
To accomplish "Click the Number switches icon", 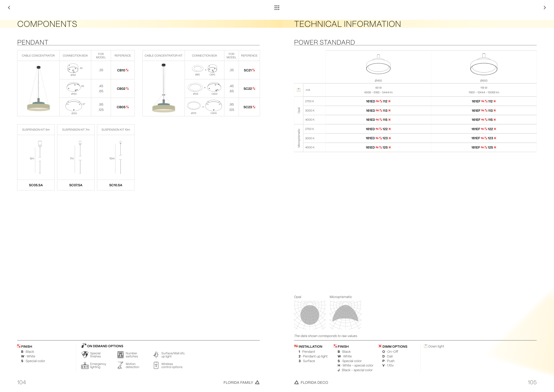I will (x=120, y=355).
